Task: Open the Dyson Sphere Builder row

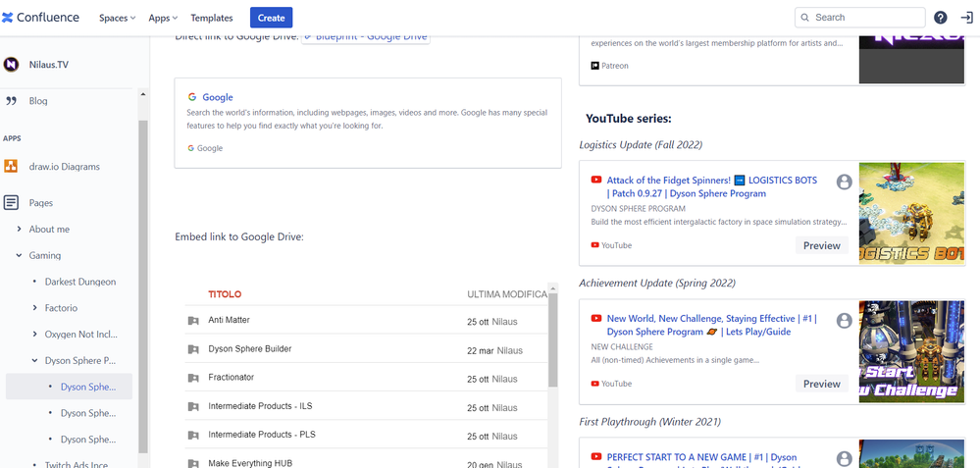Action: (x=366, y=349)
